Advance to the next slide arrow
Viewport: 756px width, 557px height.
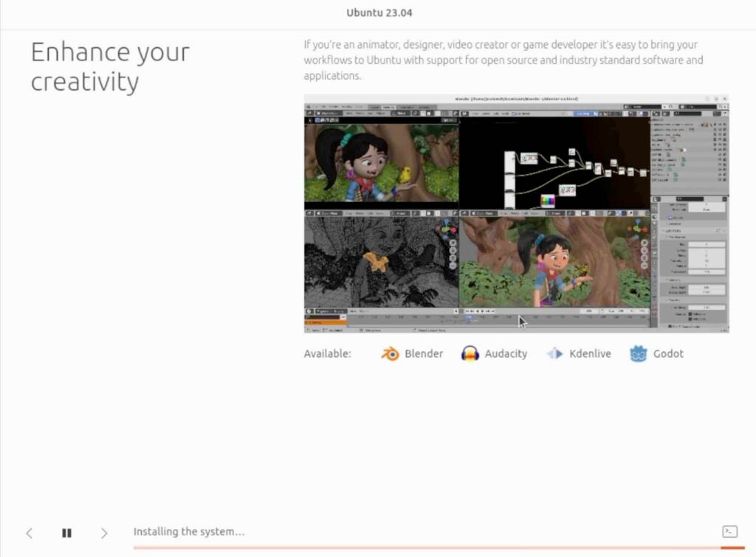pyautogui.click(x=104, y=533)
